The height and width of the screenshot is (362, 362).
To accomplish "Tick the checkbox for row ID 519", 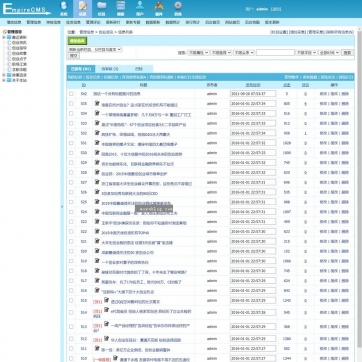I will coord(71,261).
